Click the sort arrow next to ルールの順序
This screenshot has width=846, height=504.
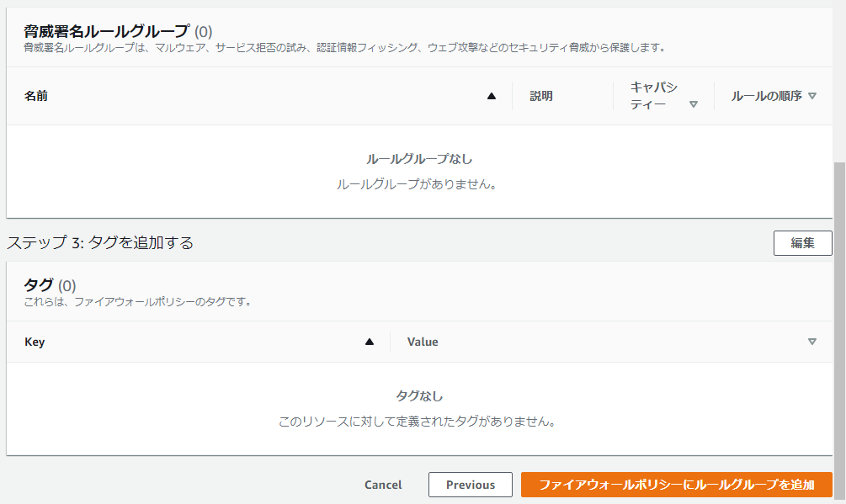pos(812,96)
